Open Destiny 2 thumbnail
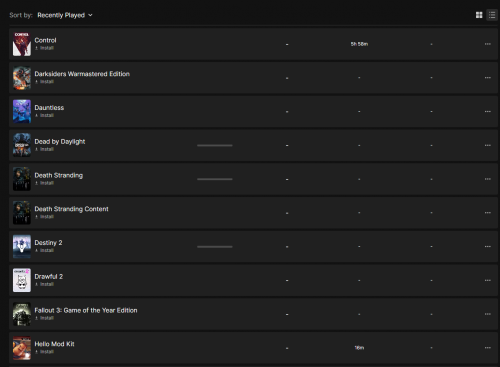Viewport: 500px width, 367px height. tap(22, 247)
